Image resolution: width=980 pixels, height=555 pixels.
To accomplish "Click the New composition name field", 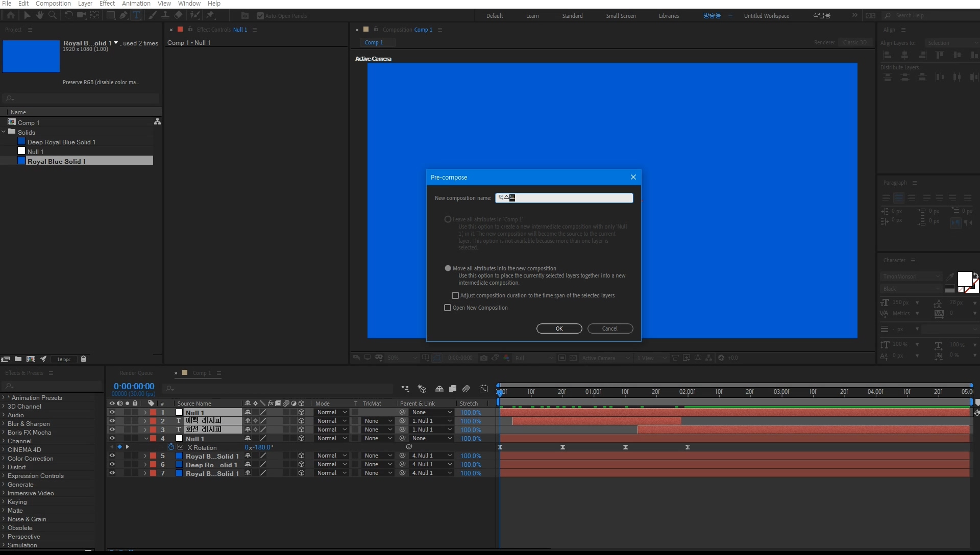I will click(563, 198).
